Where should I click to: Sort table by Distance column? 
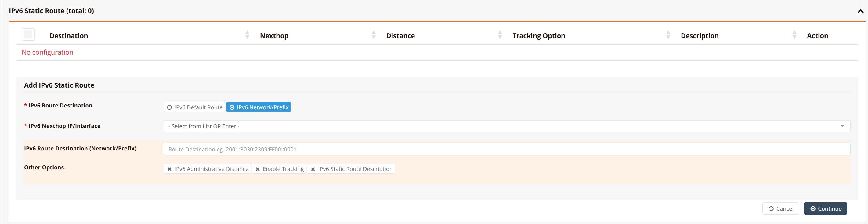(x=500, y=35)
